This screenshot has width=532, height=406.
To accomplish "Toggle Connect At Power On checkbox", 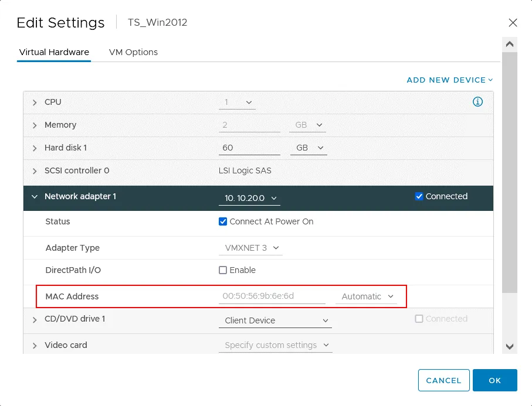I will point(223,222).
